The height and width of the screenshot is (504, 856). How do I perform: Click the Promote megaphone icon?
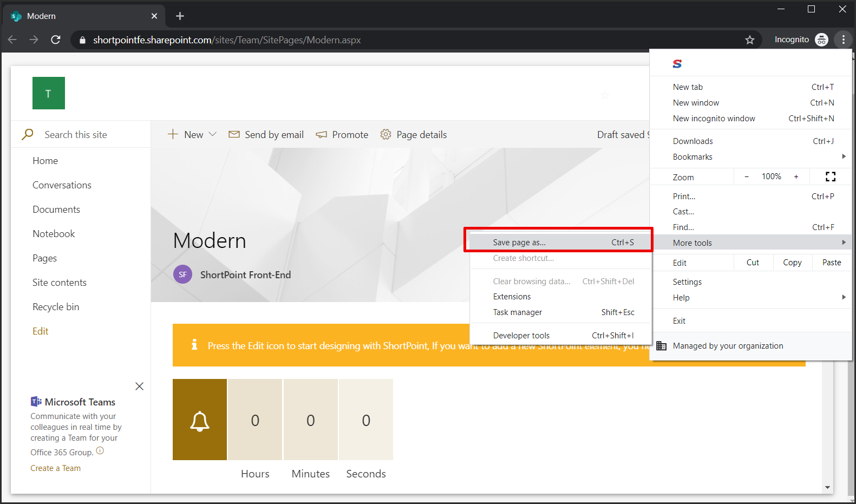(x=322, y=134)
